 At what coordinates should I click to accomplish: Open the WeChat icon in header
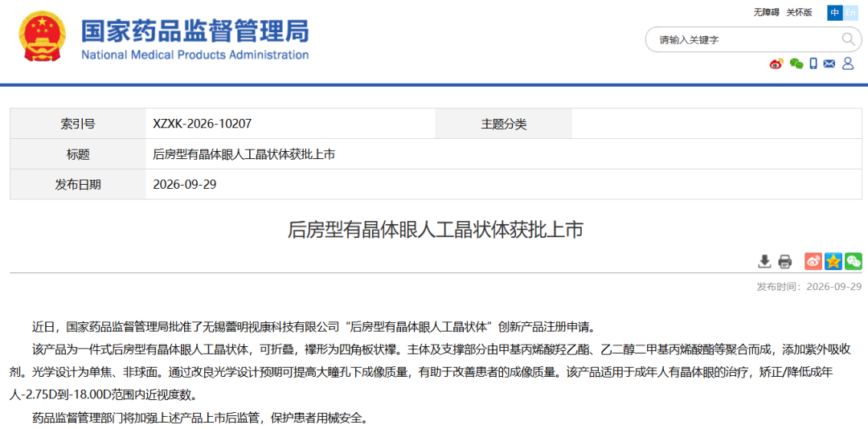click(796, 63)
